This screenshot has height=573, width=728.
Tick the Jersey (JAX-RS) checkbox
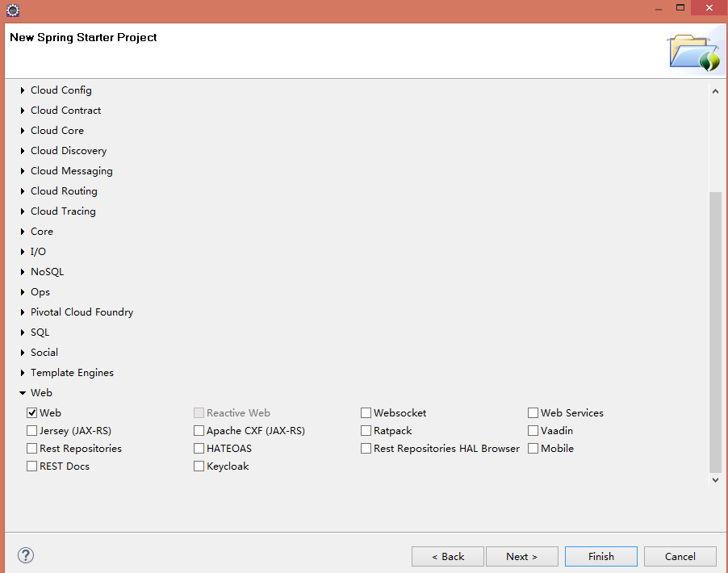tap(31, 430)
